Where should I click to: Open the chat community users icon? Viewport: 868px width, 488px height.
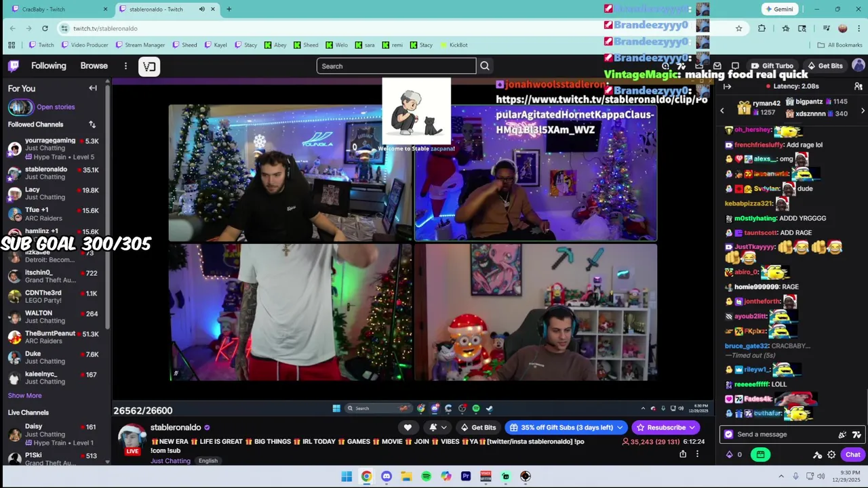(x=858, y=87)
